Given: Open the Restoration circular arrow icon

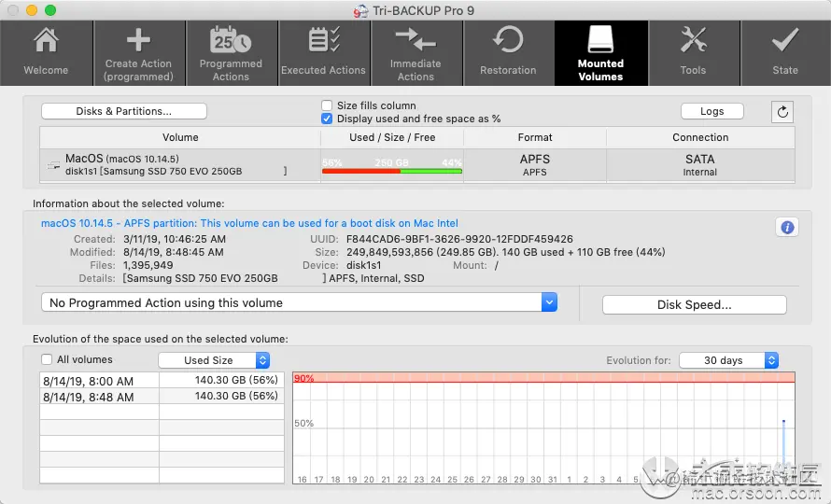Looking at the screenshot, I should (x=508, y=40).
